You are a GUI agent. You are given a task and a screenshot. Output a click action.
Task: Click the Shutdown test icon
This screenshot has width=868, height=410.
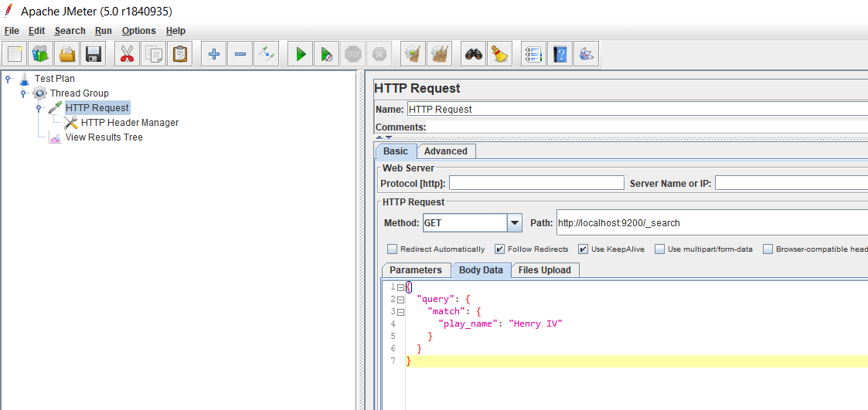(379, 54)
